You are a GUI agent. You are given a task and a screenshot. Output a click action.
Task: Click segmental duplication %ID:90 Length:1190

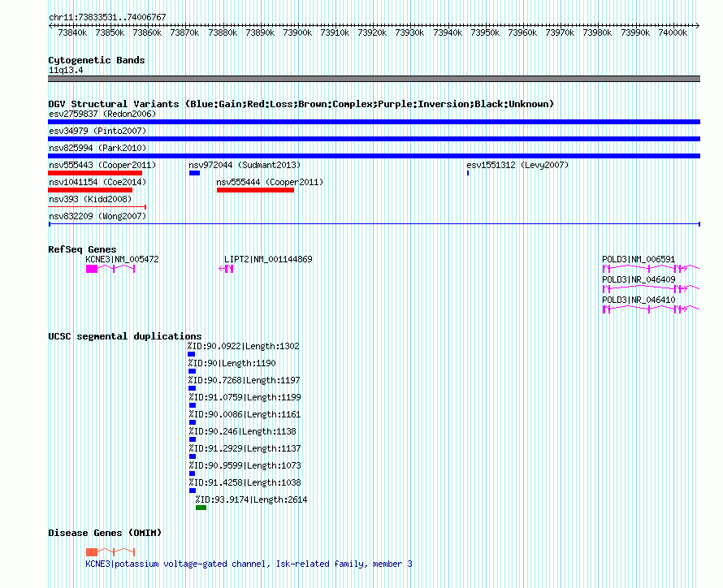coord(193,371)
